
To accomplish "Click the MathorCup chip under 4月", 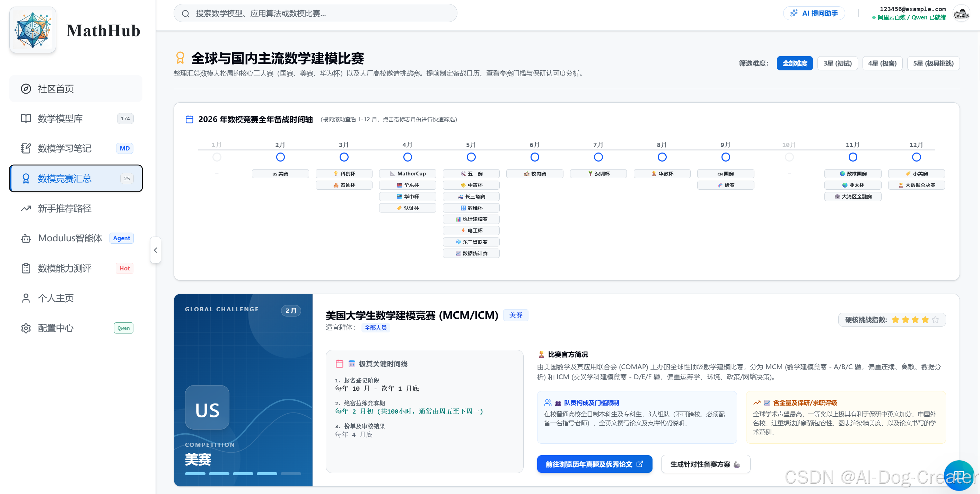I will click(408, 174).
